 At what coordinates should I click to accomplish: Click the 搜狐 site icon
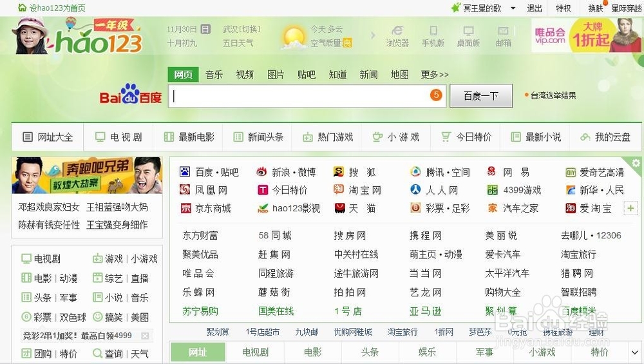[x=339, y=172]
